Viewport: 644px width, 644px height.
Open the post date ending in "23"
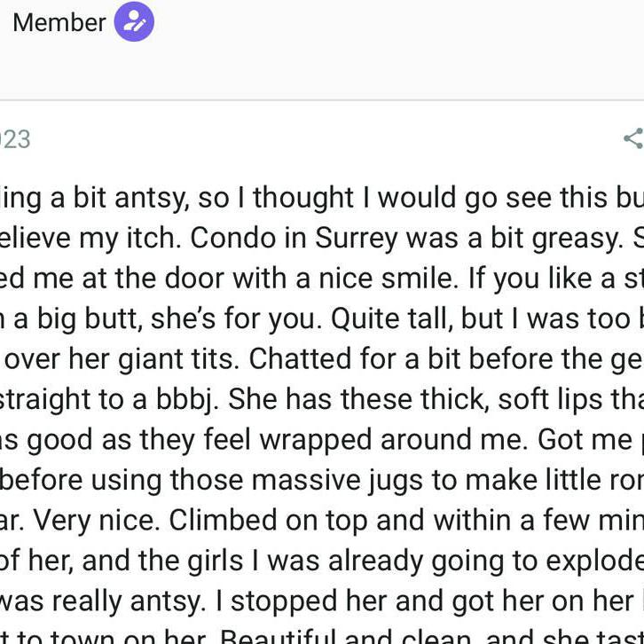pos(15,139)
